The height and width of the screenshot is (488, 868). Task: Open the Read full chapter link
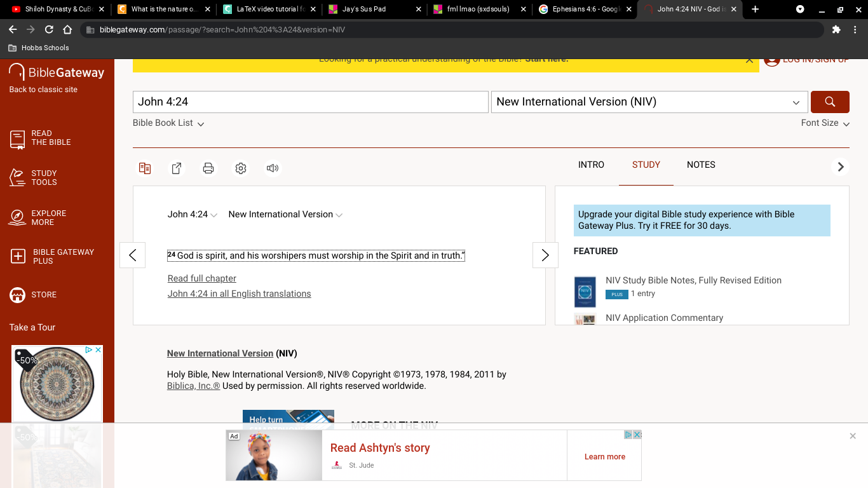tap(202, 279)
